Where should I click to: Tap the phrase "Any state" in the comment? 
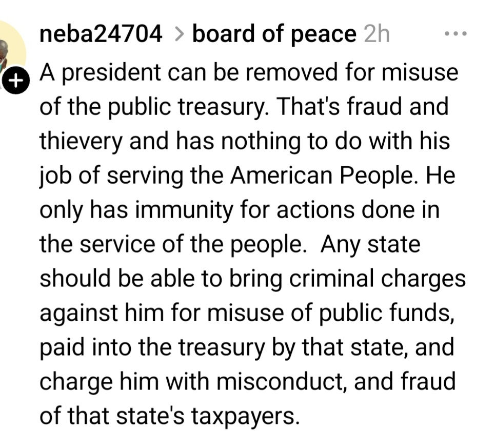(370, 244)
